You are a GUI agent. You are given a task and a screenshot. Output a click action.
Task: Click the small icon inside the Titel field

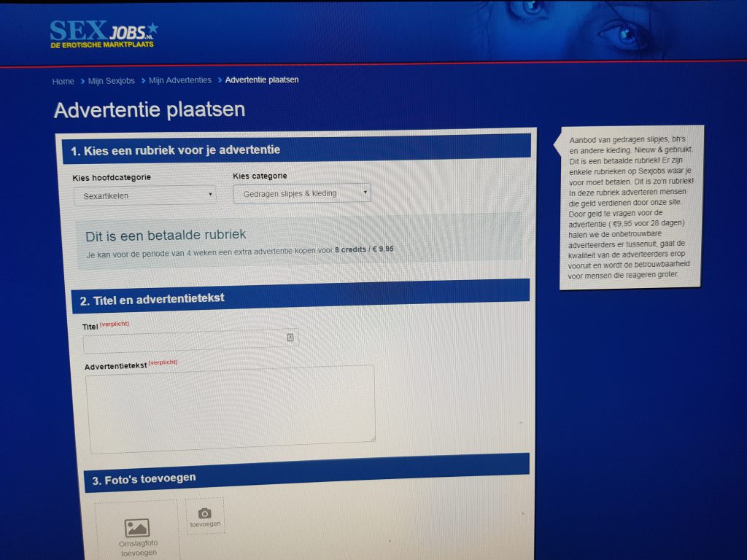[290, 338]
